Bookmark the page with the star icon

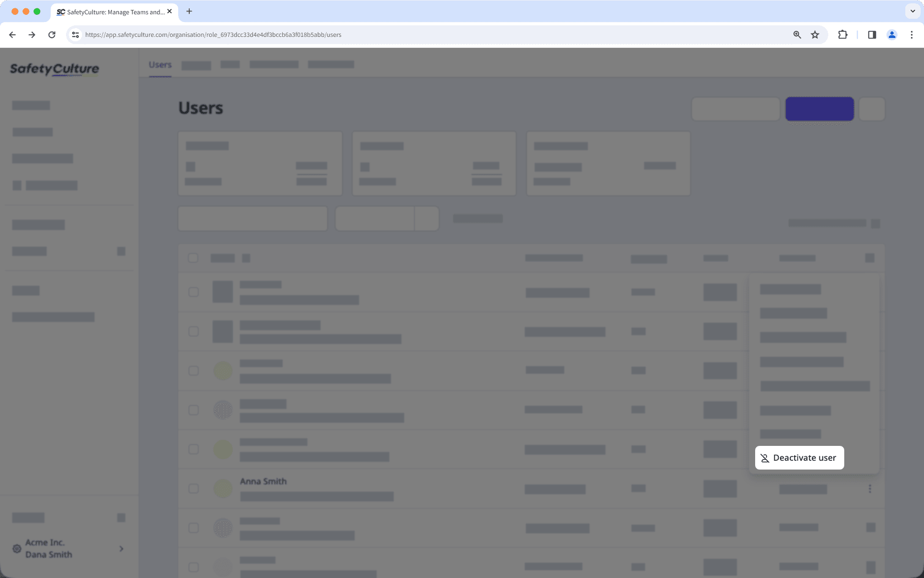[815, 34]
